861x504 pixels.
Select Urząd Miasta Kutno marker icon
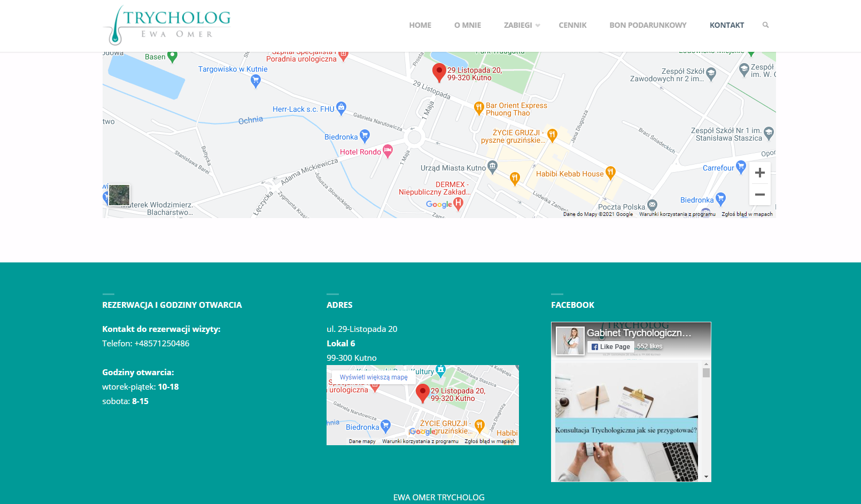tap(492, 167)
